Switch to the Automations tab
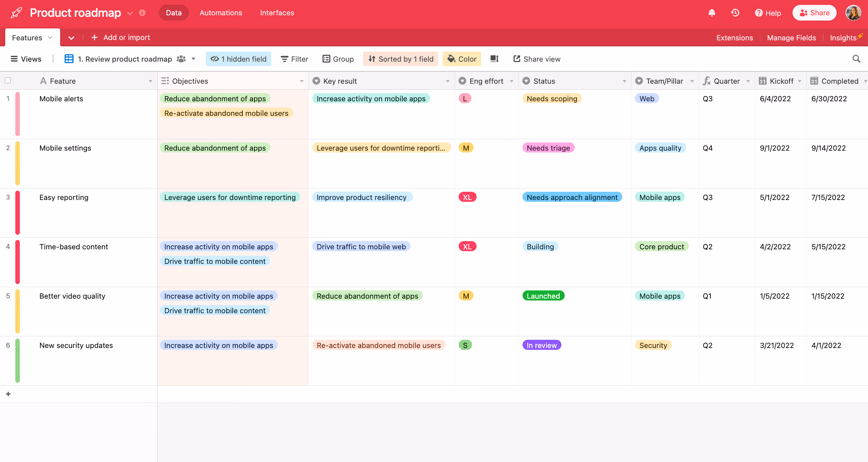The height and width of the screenshot is (462, 868). [x=221, y=13]
